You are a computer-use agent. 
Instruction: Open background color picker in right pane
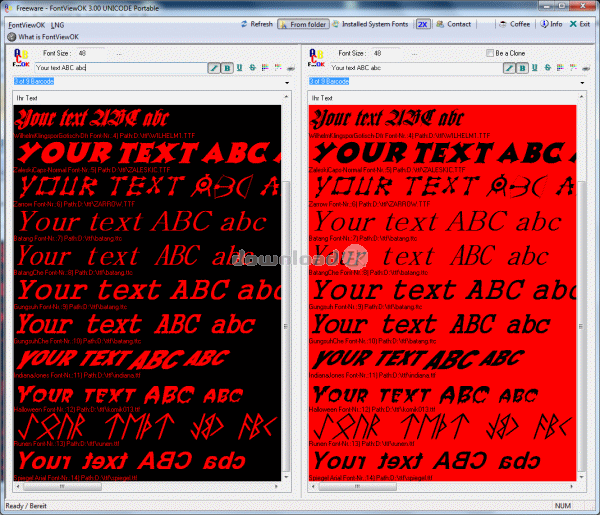pyautogui.click(x=574, y=68)
